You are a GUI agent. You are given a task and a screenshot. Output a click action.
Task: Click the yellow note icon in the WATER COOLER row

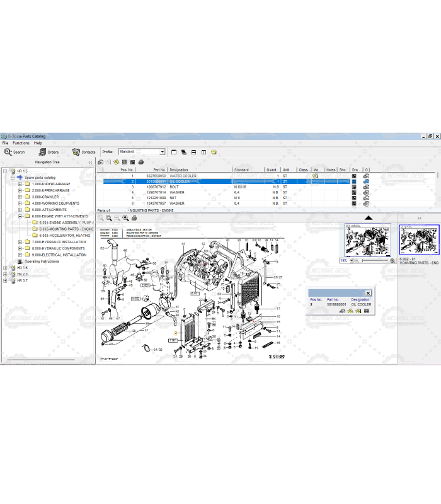[315, 176]
